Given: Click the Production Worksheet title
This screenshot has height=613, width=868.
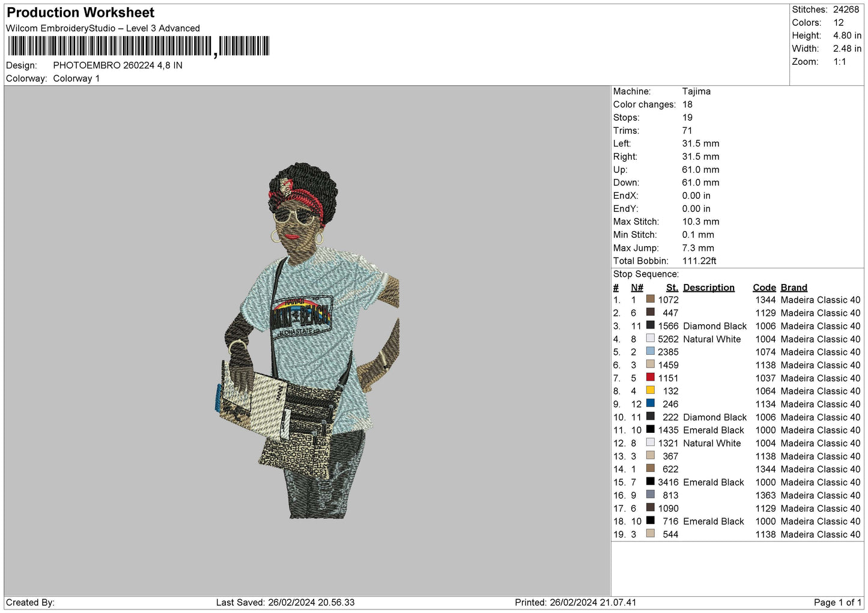Looking at the screenshot, I should click(x=80, y=13).
